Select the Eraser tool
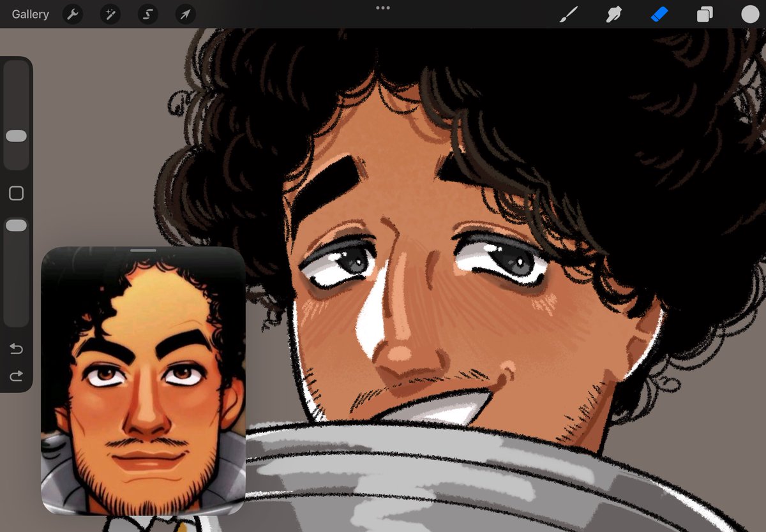The height and width of the screenshot is (532, 766). 659,14
